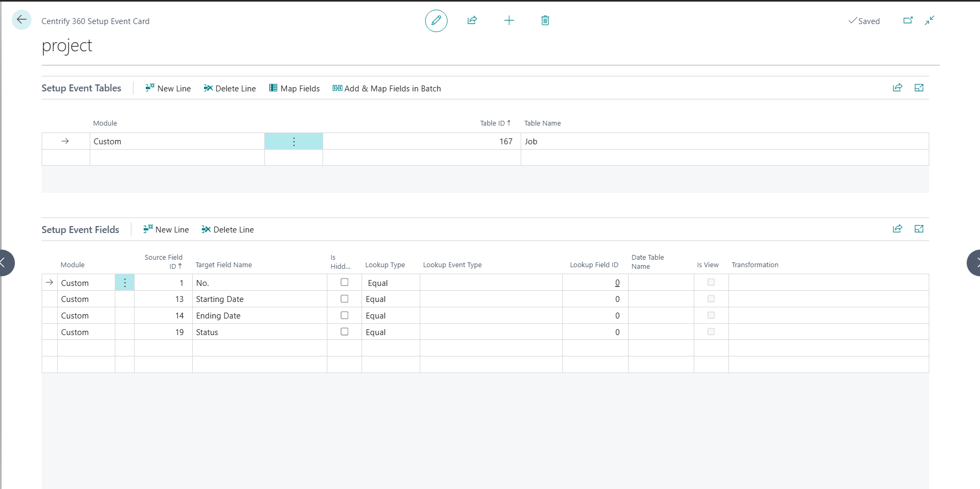Toggle Is View for the No. row
The width and height of the screenshot is (980, 489).
(711, 282)
